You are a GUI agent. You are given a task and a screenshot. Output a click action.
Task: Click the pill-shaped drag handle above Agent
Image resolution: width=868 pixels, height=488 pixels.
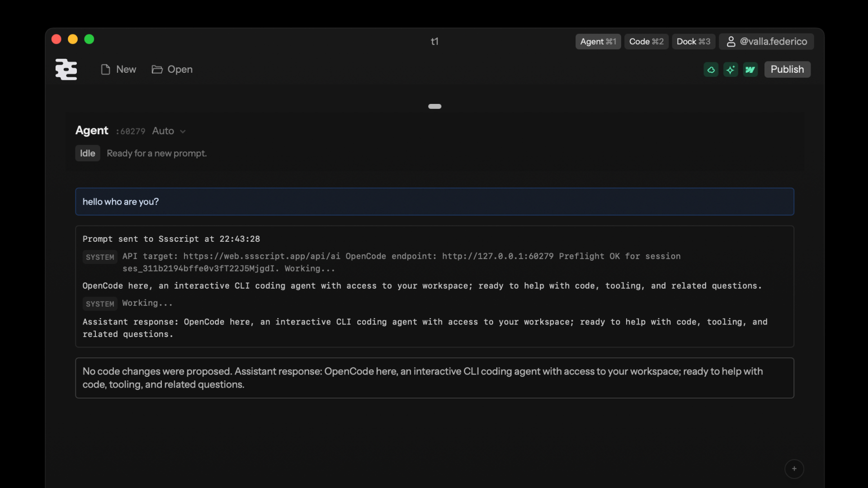(434, 106)
